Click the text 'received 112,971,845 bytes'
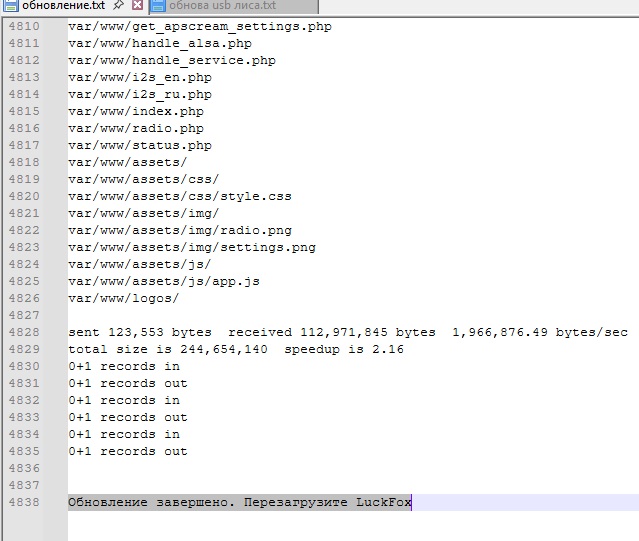This screenshot has height=541, width=639. pos(332,332)
